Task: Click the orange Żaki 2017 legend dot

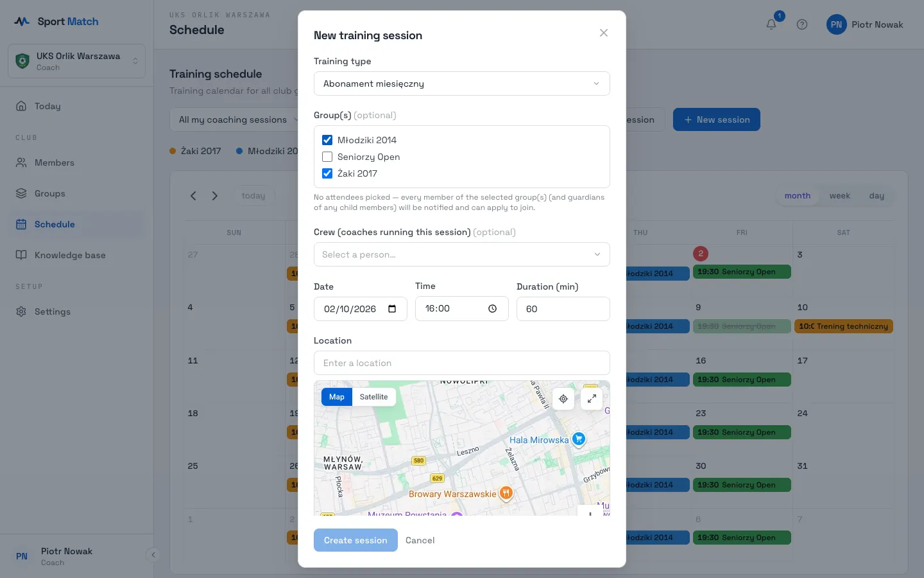Action: click(x=173, y=151)
